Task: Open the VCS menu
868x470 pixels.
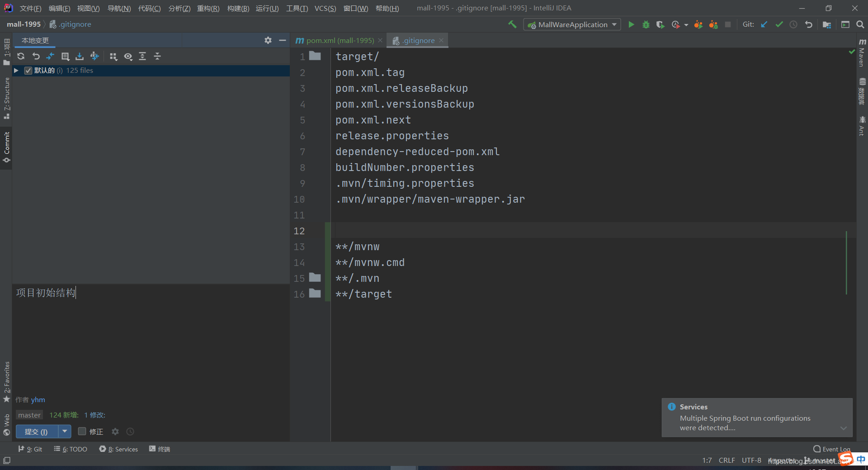Action: tap(325, 8)
